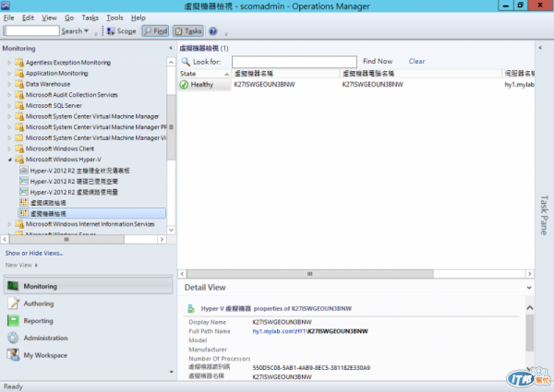Viewport: 554px width, 392px height.
Task: Expand the Data Warehouse node
Action: point(9,84)
